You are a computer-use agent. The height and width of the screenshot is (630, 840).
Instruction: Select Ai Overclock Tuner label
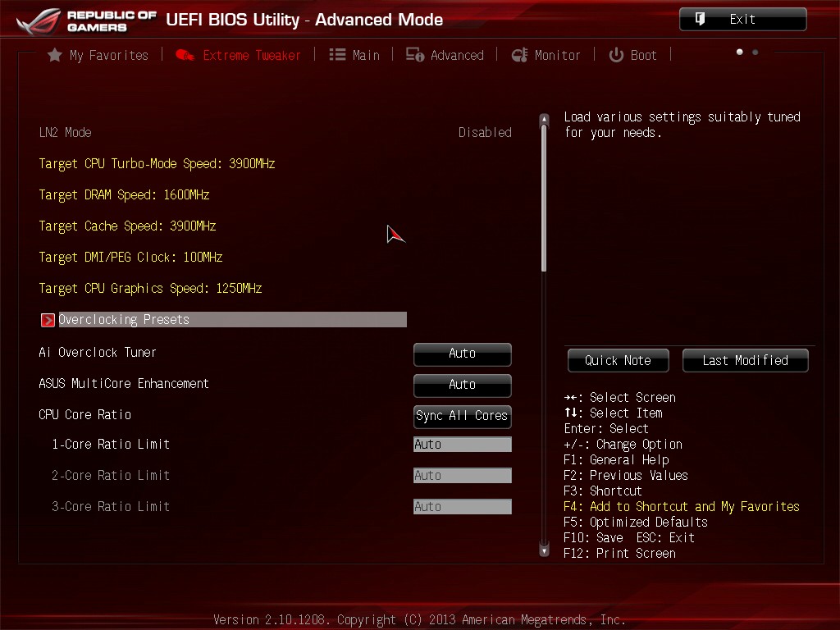coord(98,352)
